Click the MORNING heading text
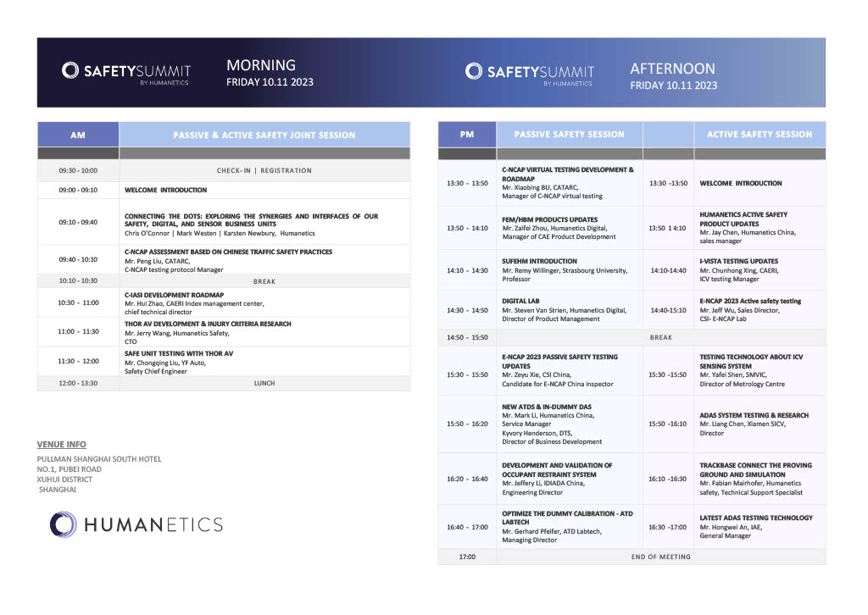The width and height of the screenshot is (868, 615). (x=261, y=65)
